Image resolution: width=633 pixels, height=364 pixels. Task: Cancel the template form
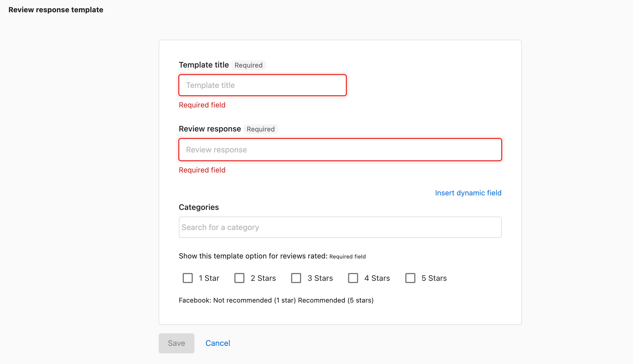pyautogui.click(x=218, y=343)
